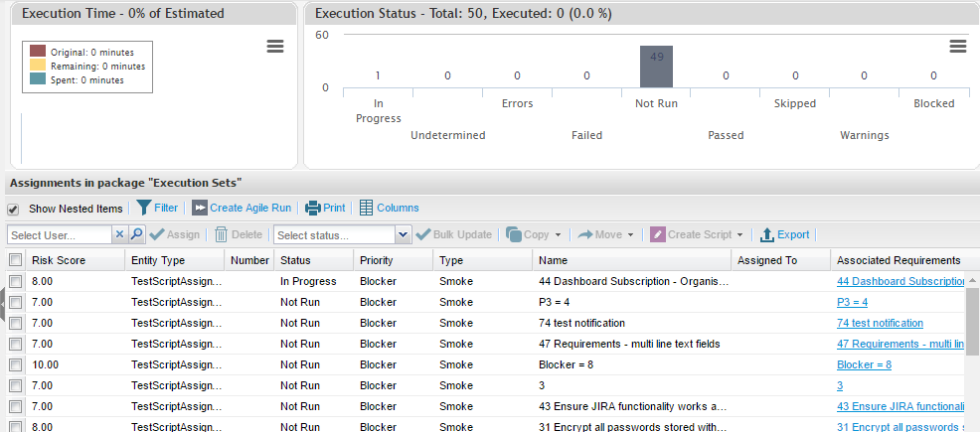Click the Print icon
The width and height of the screenshot is (980, 432).
(313, 208)
